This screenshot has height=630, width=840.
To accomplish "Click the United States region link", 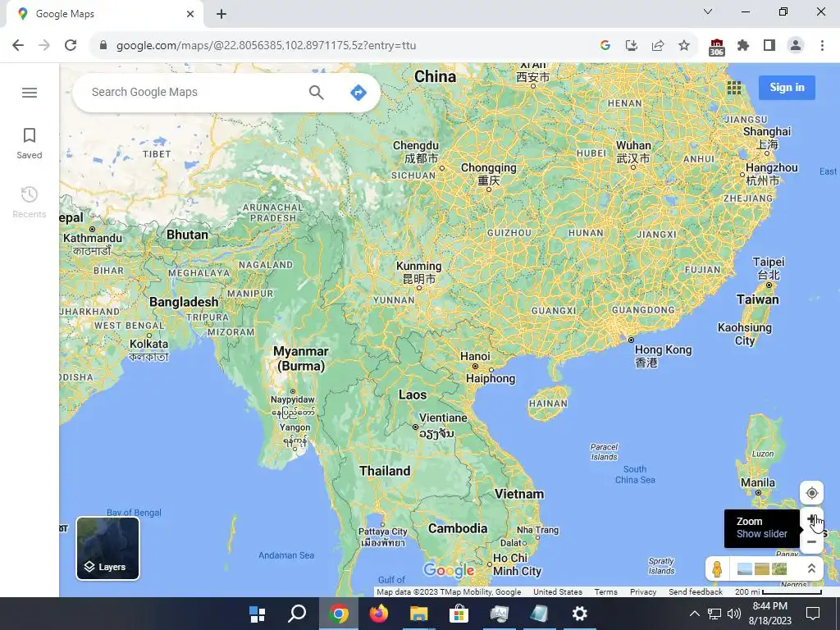I will pyautogui.click(x=558, y=592).
